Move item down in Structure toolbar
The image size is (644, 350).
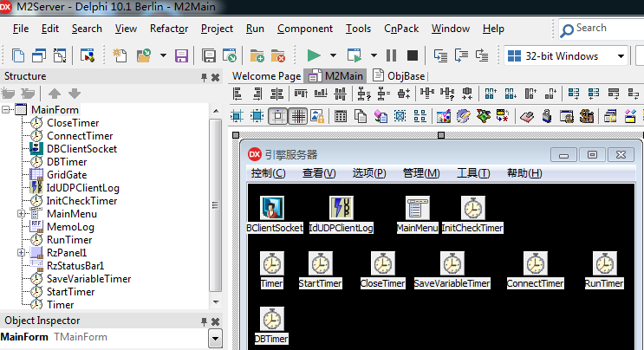(75, 94)
